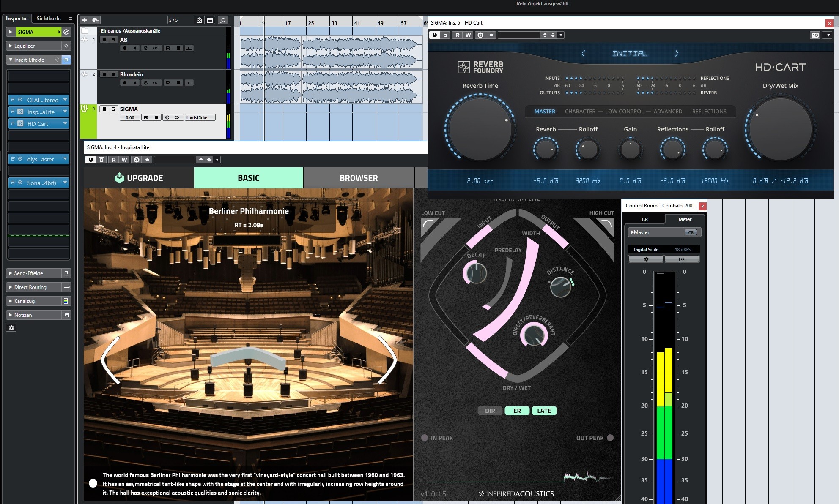Switch to the BROWSER tab
Viewport: 839px width, 504px height.
359,178
